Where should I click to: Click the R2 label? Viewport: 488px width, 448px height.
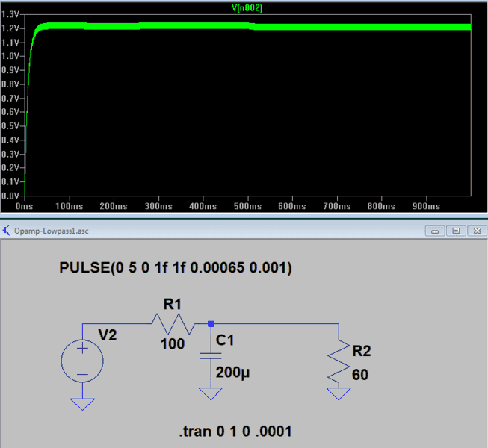coord(362,352)
